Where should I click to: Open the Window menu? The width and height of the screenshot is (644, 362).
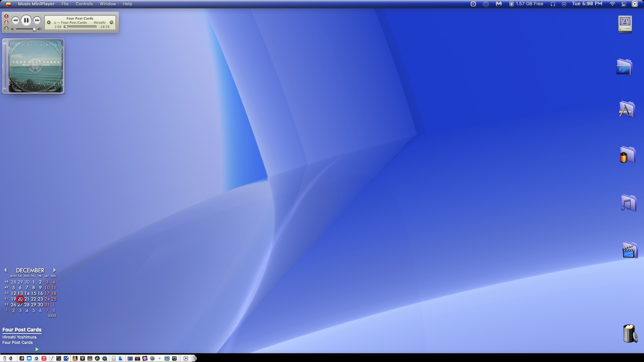108,4
